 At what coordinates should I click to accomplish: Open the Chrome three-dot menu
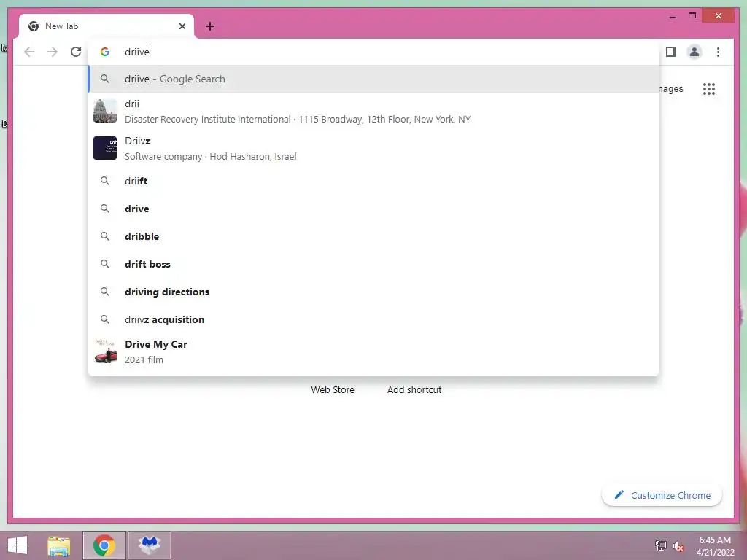(718, 52)
